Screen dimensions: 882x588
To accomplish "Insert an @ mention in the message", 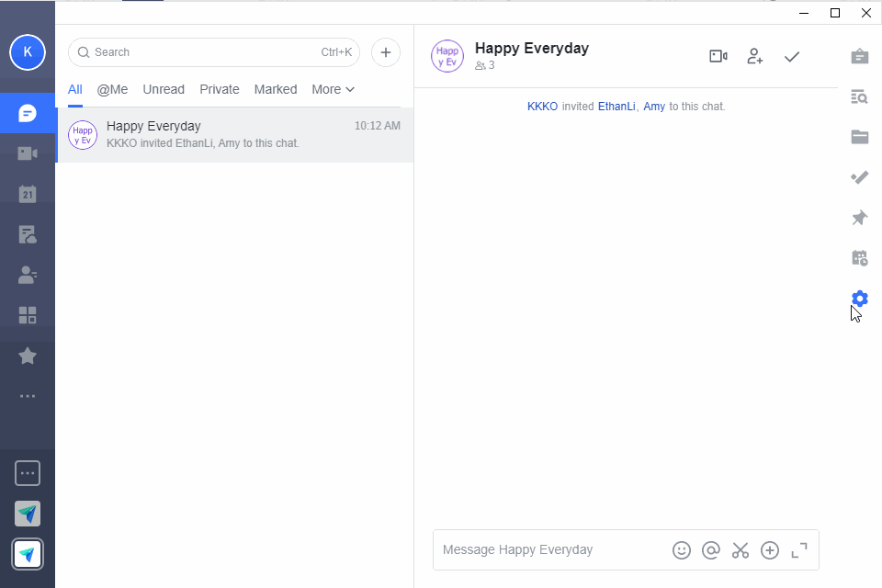I will [711, 549].
